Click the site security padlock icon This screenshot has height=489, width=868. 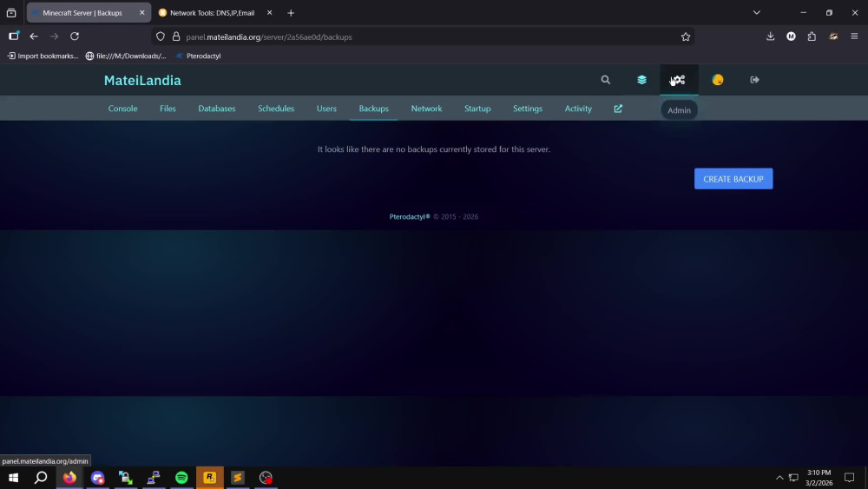176,37
